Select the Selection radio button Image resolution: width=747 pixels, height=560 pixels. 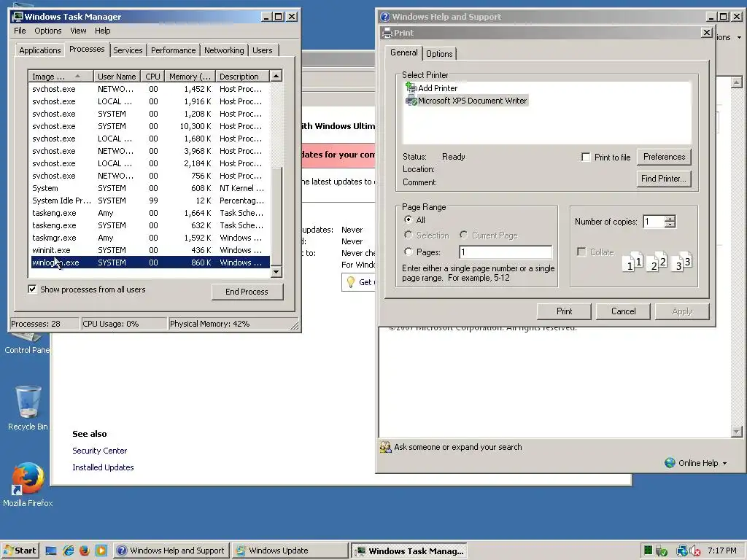[408, 235]
